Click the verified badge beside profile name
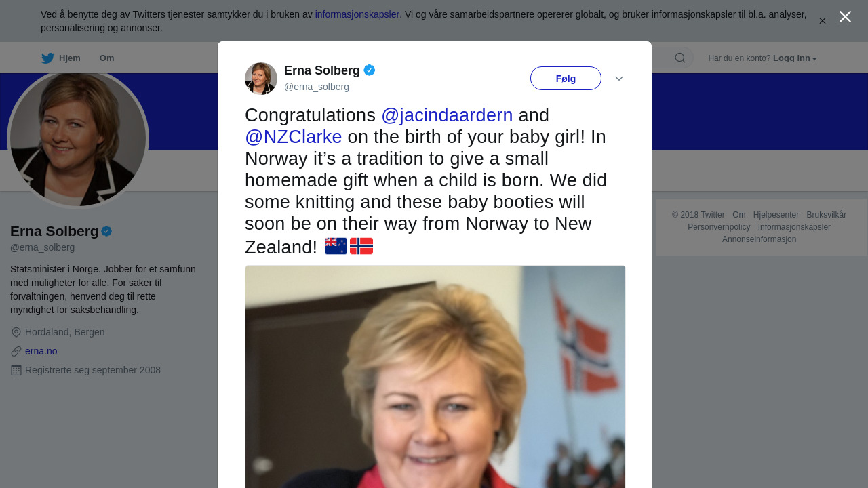The height and width of the screenshot is (488, 868). pyautogui.click(x=106, y=231)
